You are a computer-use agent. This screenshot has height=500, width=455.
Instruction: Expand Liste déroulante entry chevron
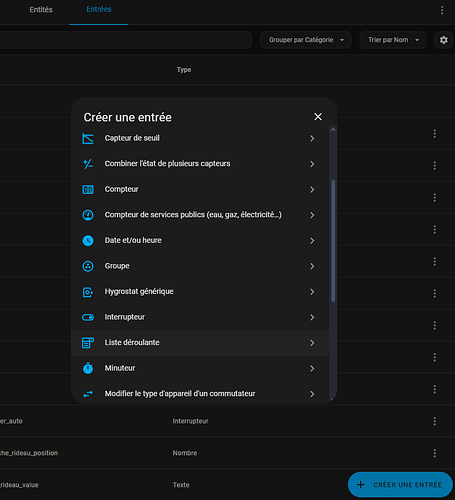[x=312, y=343]
